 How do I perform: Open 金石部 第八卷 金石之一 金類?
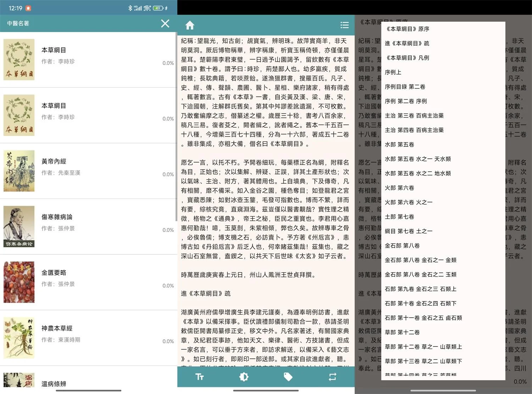422,260
